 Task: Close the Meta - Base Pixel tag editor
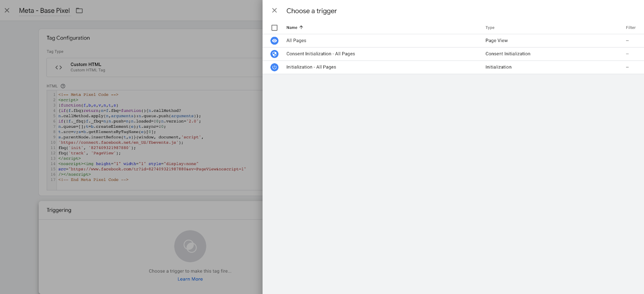click(x=7, y=10)
